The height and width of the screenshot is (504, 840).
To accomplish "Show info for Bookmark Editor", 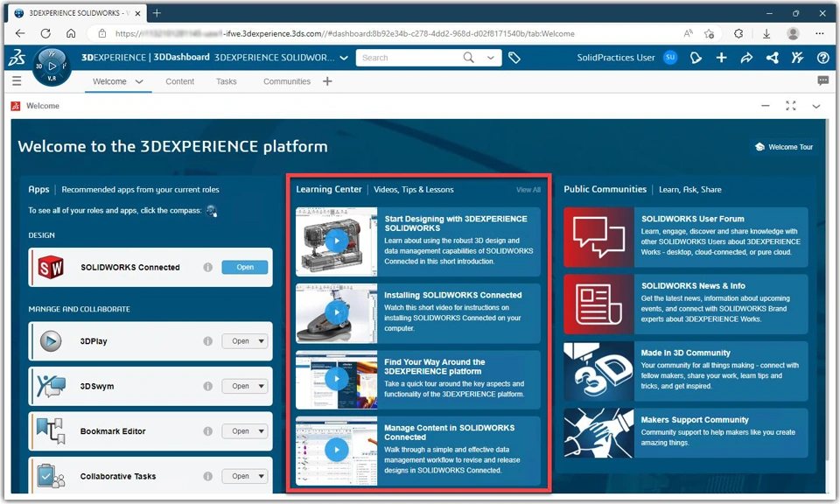I will click(x=208, y=431).
